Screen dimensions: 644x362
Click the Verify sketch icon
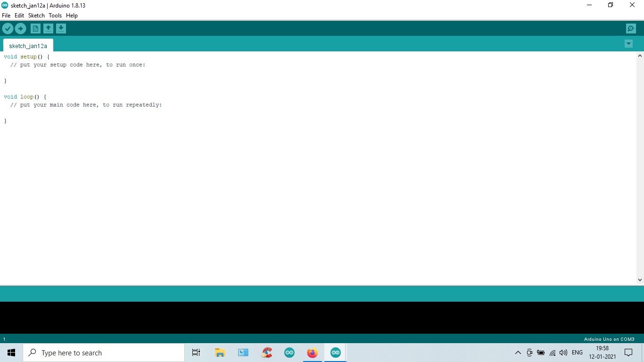8,28
